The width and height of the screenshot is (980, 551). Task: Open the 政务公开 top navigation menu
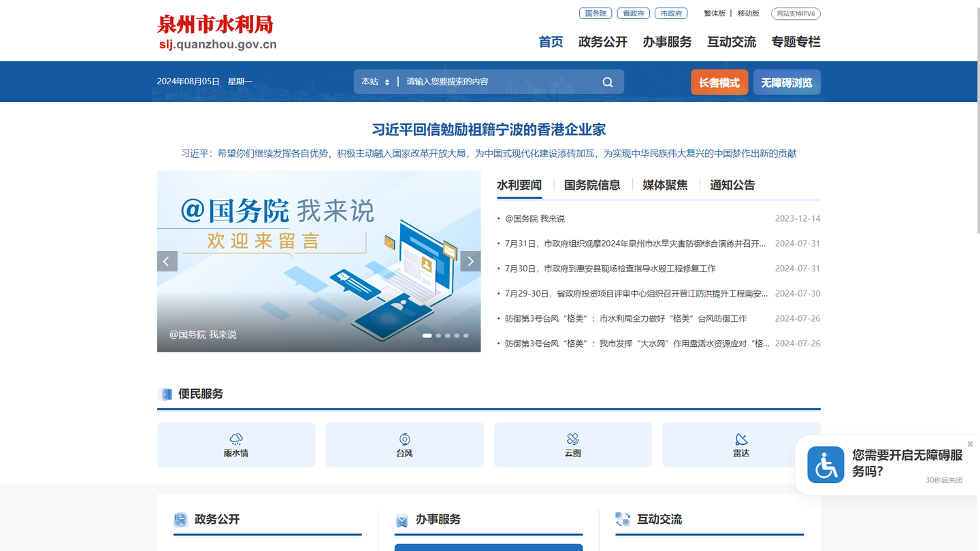(603, 42)
